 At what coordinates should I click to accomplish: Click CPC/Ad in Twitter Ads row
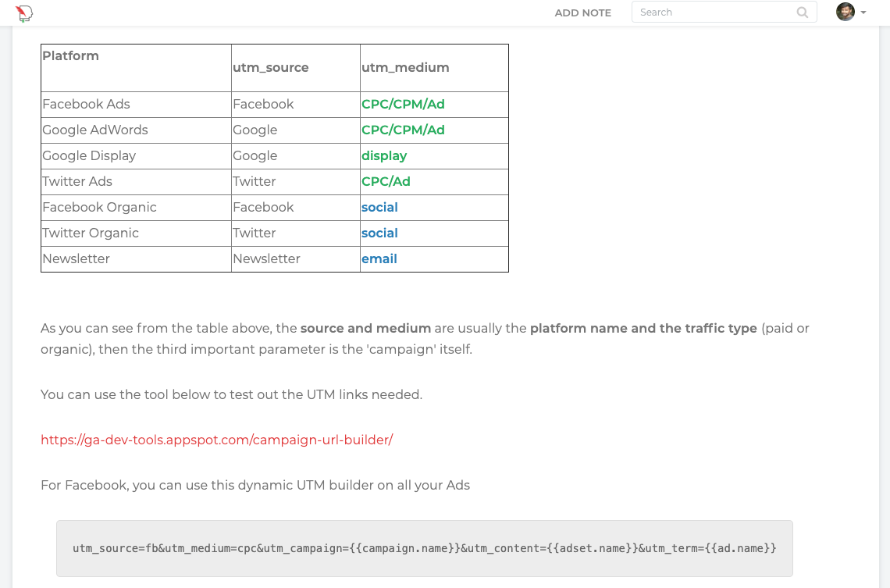(x=386, y=182)
